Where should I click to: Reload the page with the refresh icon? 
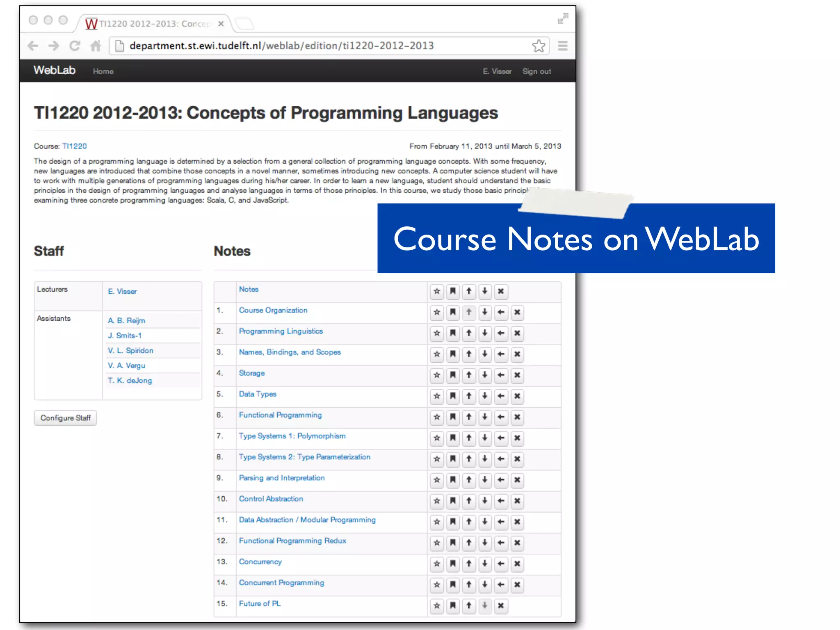point(75,46)
